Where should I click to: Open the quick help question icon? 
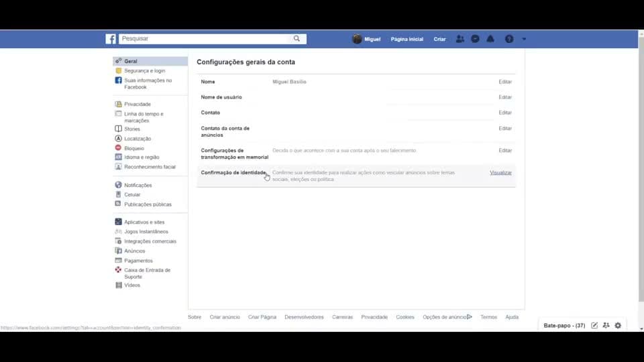[x=509, y=39]
